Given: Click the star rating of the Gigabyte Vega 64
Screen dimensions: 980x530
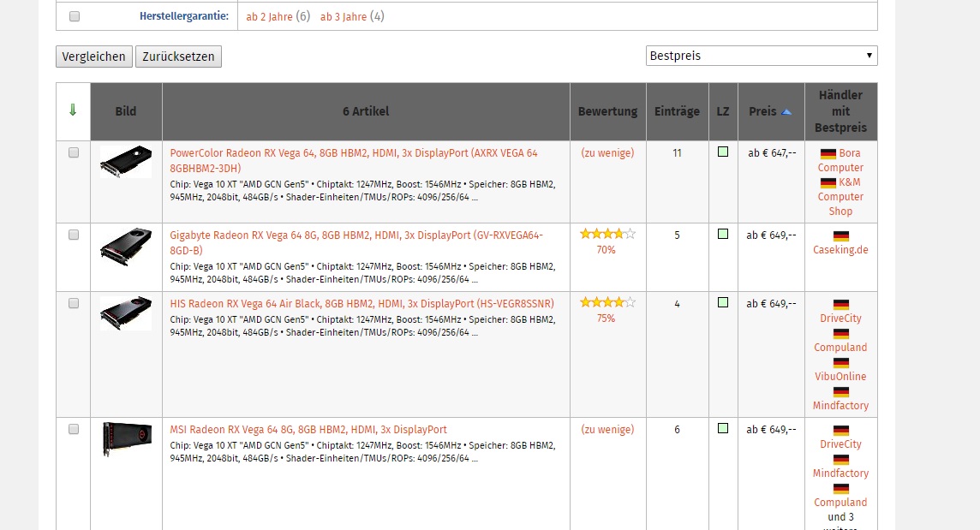Looking at the screenshot, I should tap(607, 235).
